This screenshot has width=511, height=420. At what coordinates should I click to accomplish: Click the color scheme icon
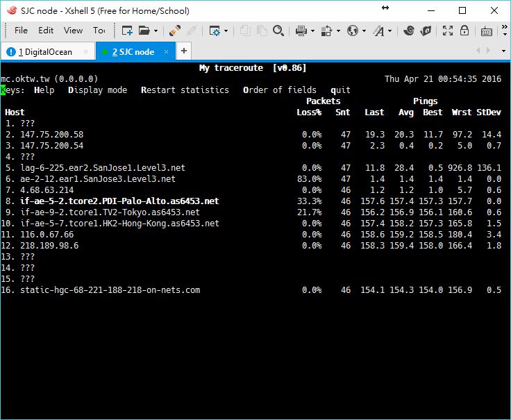pyautogui.click(x=326, y=31)
